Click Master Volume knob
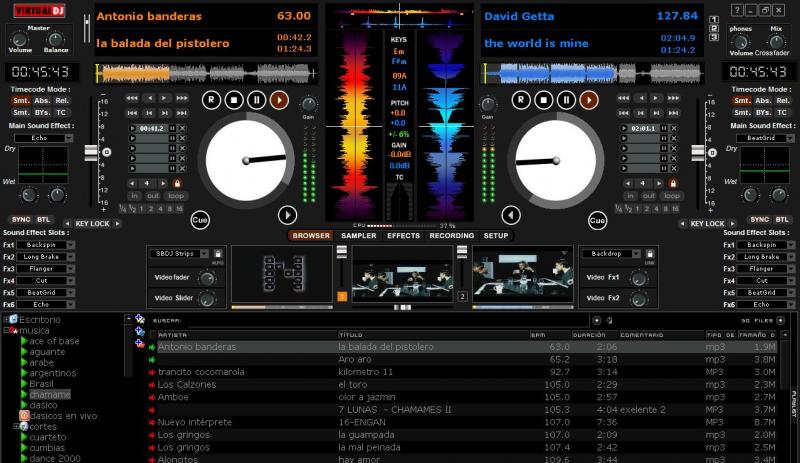800x463 pixels. [19, 39]
